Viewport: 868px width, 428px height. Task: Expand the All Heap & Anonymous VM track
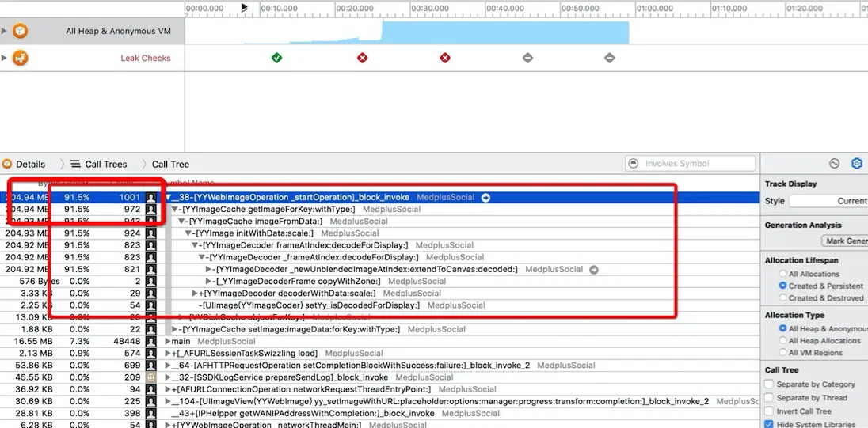pyautogui.click(x=5, y=31)
